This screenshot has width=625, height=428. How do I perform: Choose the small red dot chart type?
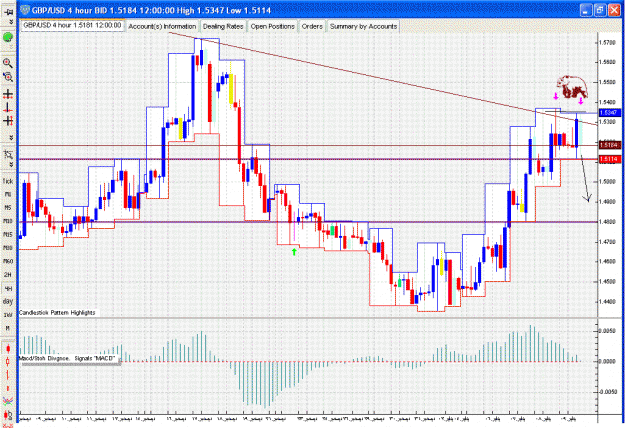pos(8,388)
